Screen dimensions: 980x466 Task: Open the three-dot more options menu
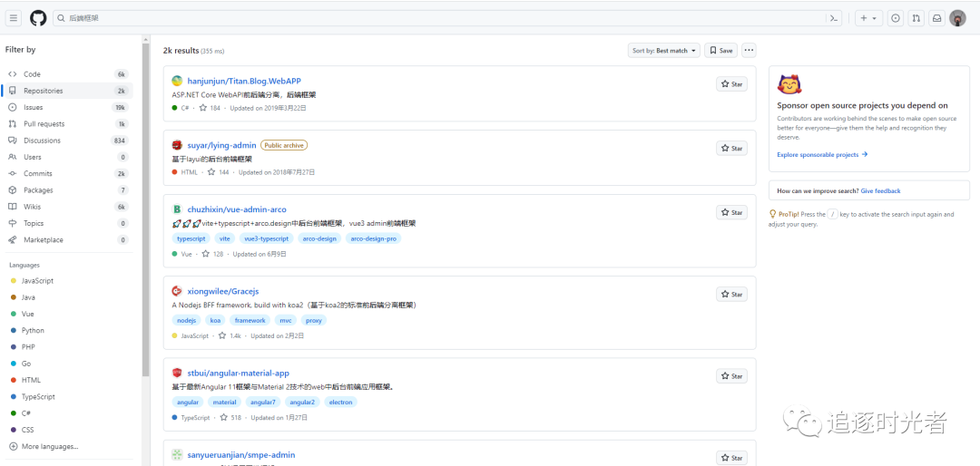click(749, 51)
